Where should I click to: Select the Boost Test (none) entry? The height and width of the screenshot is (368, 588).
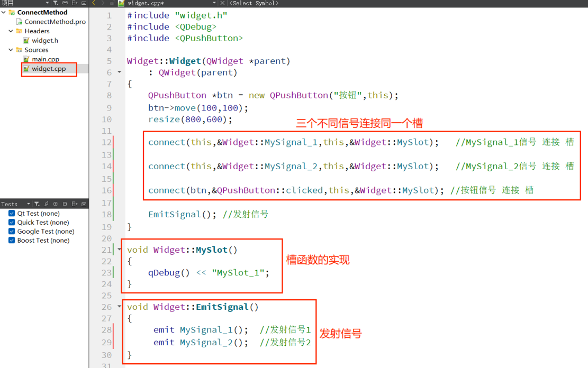[43, 240]
